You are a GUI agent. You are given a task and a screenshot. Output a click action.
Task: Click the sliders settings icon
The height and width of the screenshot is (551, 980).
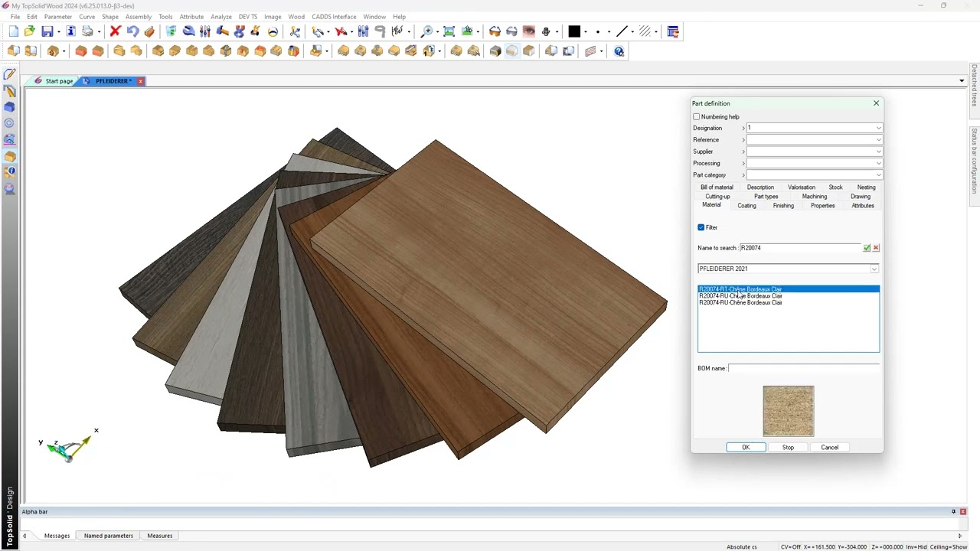205,31
